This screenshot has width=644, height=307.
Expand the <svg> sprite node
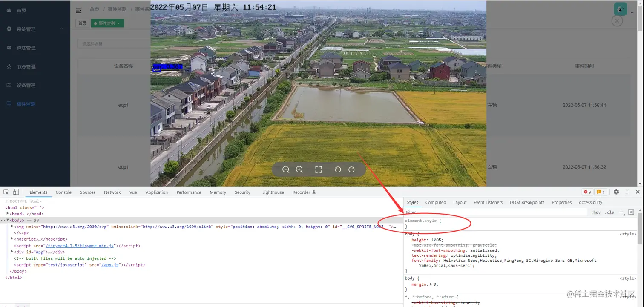click(12, 227)
